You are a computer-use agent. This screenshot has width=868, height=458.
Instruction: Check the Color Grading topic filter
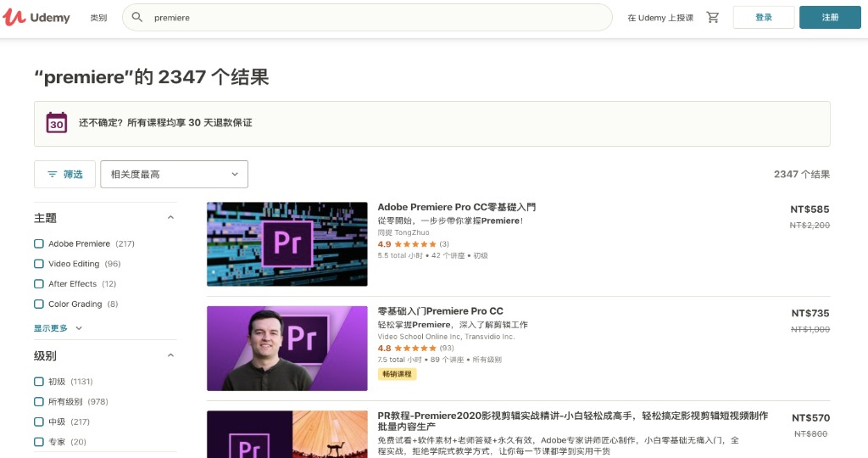pos(39,304)
